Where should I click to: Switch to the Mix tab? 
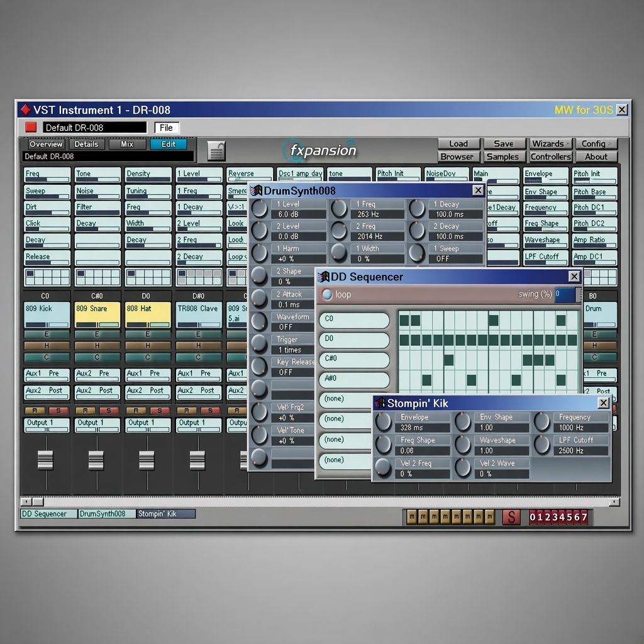[127, 144]
